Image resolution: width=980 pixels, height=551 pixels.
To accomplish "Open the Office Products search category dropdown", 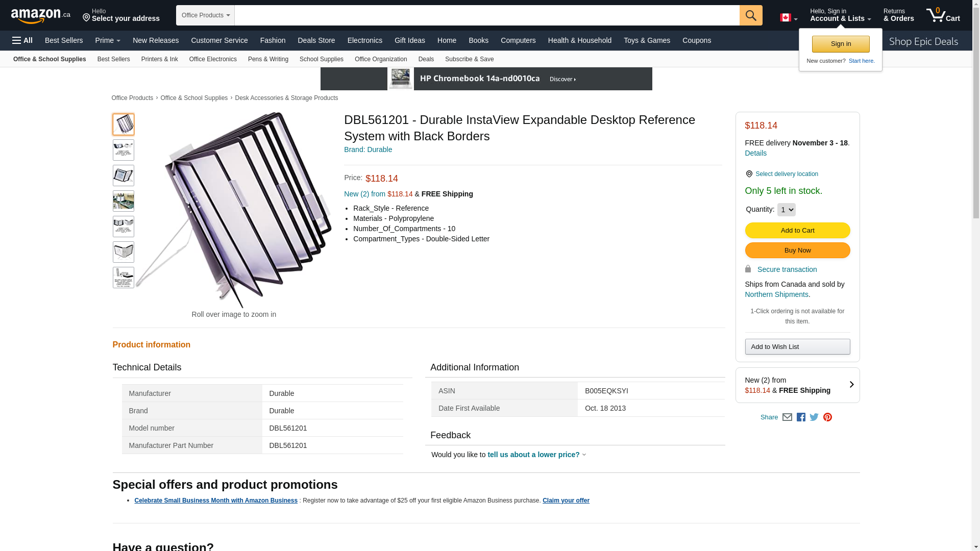I will [x=205, y=15].
